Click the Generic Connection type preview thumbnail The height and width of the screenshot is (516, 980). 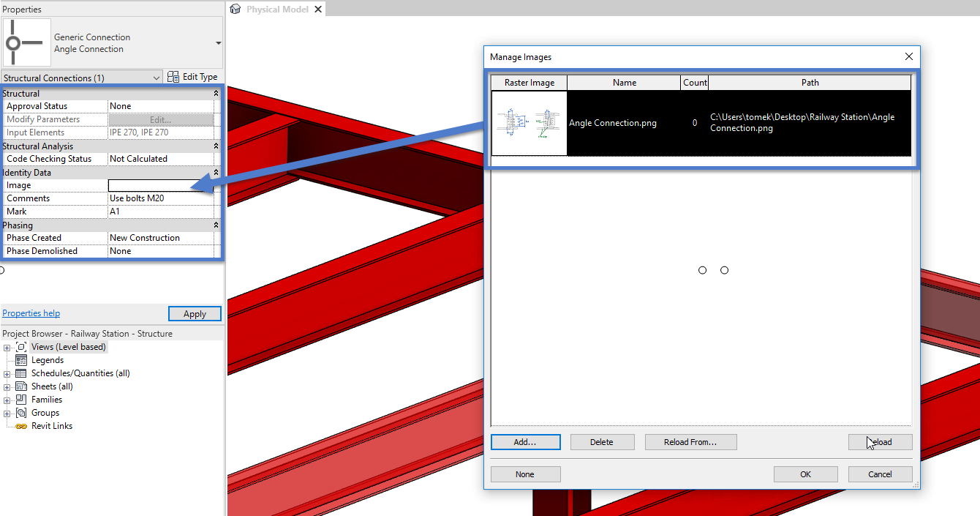click(x=27, y=43)
